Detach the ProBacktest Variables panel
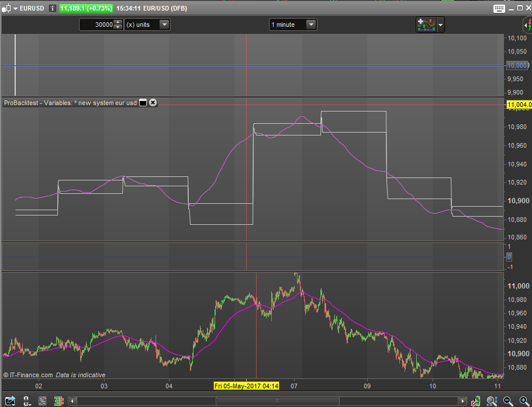The width and height of the screenshot is (532, 407). pos(143,103)
